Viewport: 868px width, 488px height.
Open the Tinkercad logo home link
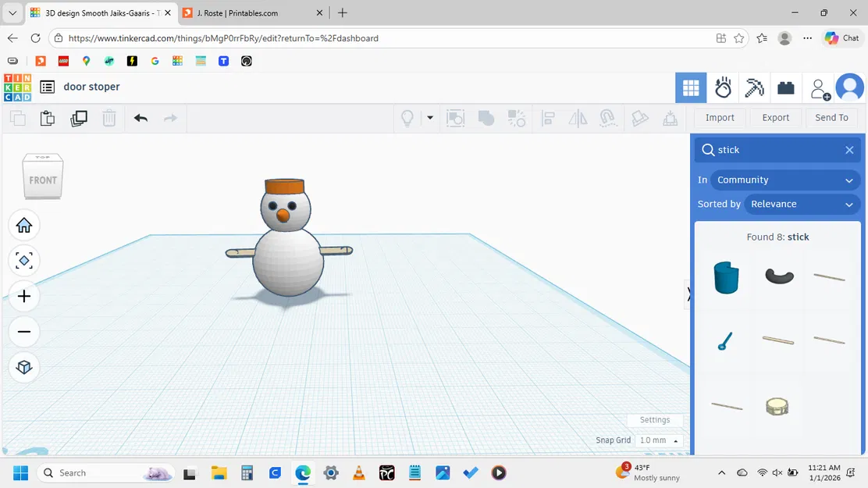coord(17,87)
